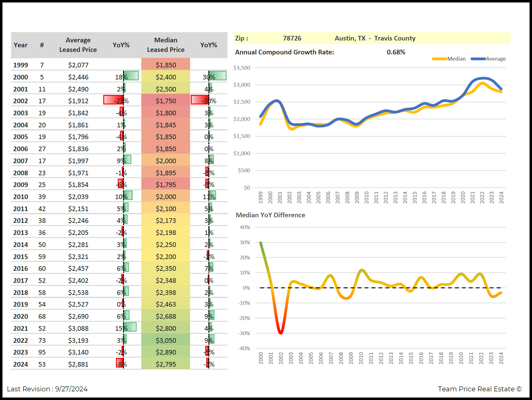This screenshot has height=400, width=532.
Task: Click the Median YoY Difference chart title
Action: [270, 215]
